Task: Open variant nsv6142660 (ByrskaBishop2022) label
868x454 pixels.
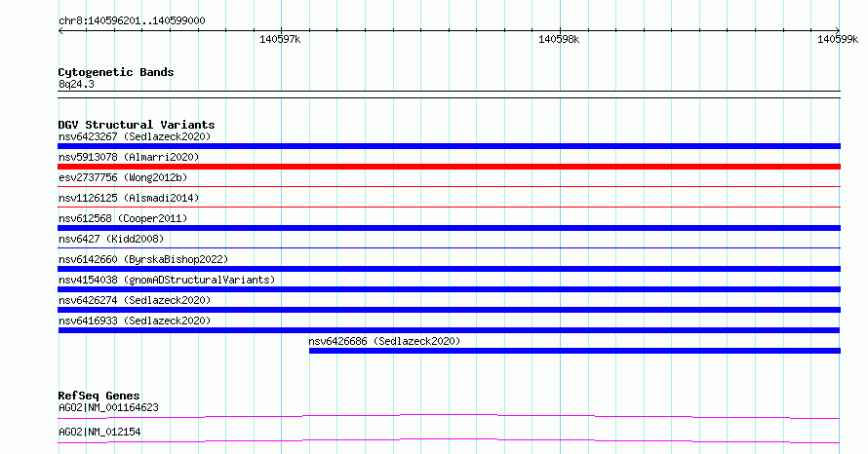Action: 143,259
